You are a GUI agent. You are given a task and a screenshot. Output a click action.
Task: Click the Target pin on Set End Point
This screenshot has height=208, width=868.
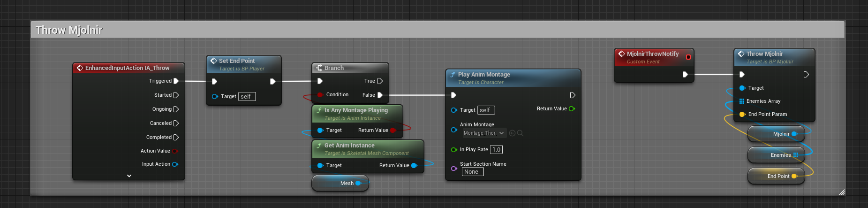point(215,97)
